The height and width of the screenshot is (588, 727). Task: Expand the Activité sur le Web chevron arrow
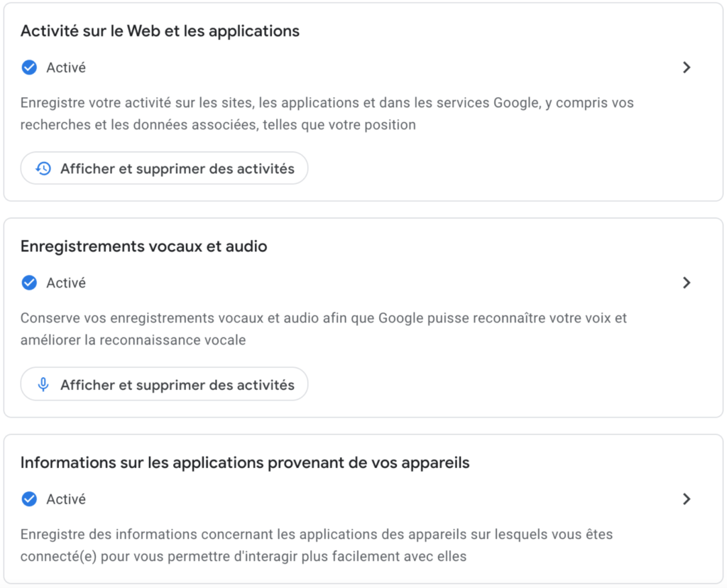coord(686,67)
